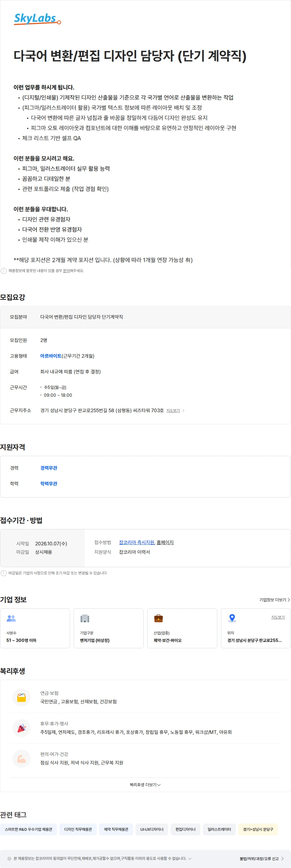Viewport: 291px width, 868px height.
Task: Click the 위치 map pin icon
Action: [x=232, y=618]
